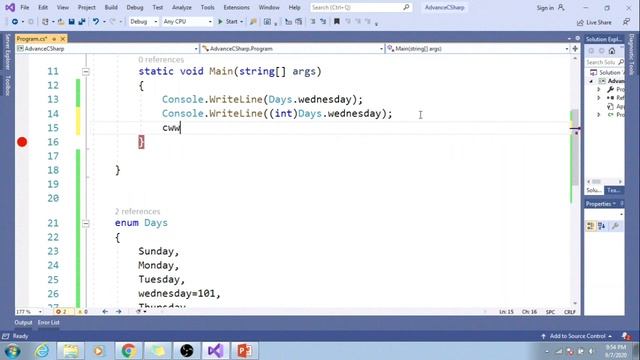This screenshot has height=360, width=640.
Task: Switch to the Team Explorer tab
Action: click(x=613, y=190)
